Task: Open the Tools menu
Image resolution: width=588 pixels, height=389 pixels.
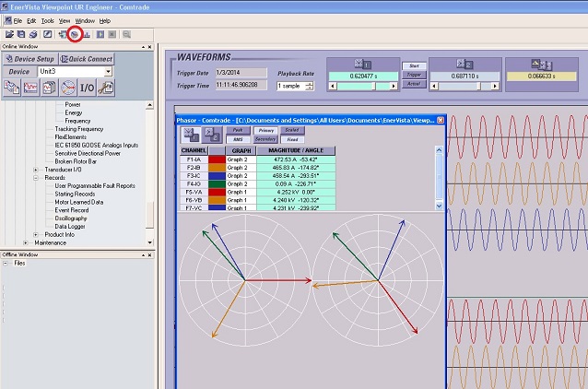Action: 48,21
